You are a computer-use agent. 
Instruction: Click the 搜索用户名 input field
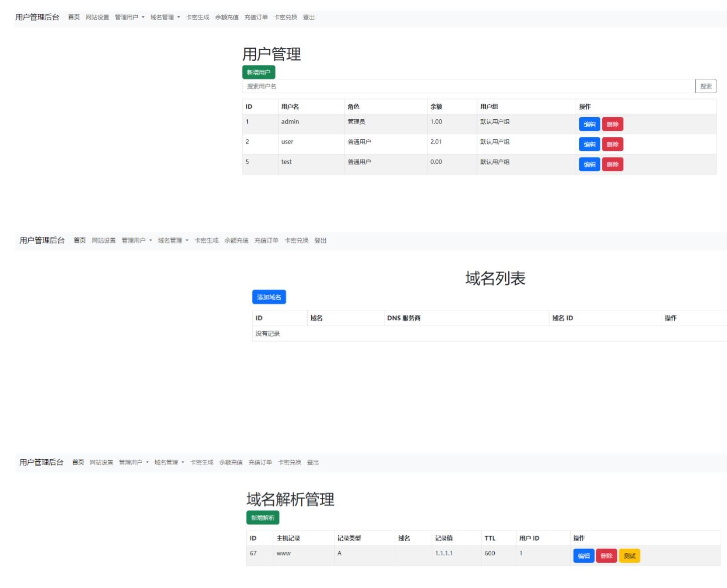(x=352, y=86)
